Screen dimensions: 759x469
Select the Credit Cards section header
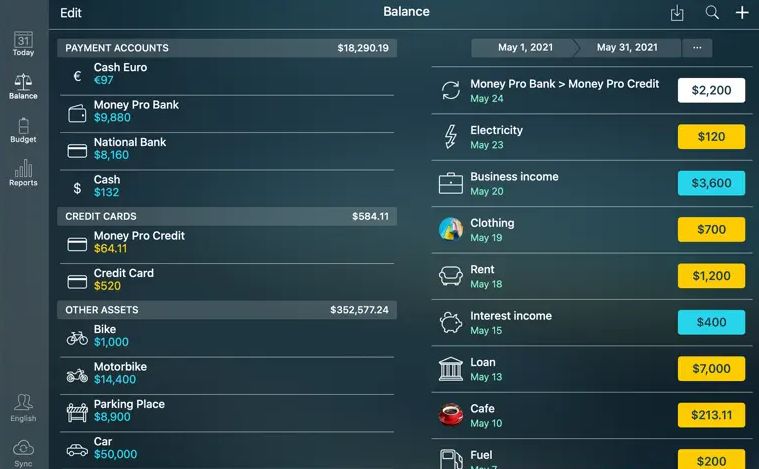227,216
